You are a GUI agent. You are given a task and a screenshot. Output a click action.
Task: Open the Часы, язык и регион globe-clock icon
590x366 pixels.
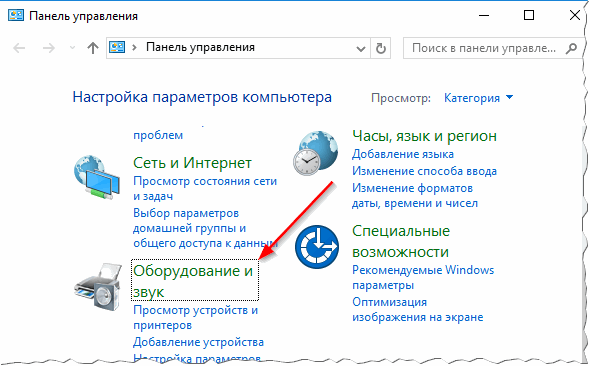pos(316,153)
